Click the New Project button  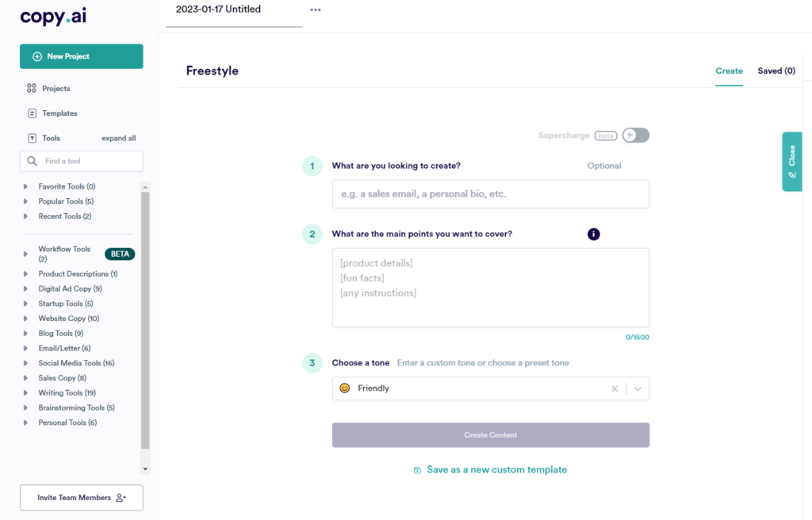pos(82,56)
